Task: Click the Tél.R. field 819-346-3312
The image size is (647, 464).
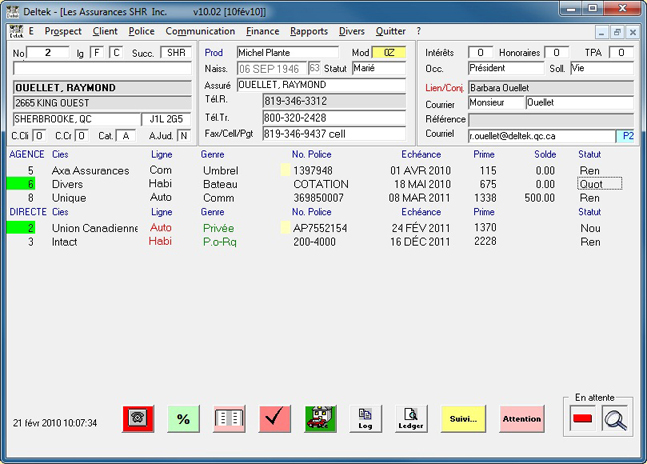Action: 334,101
